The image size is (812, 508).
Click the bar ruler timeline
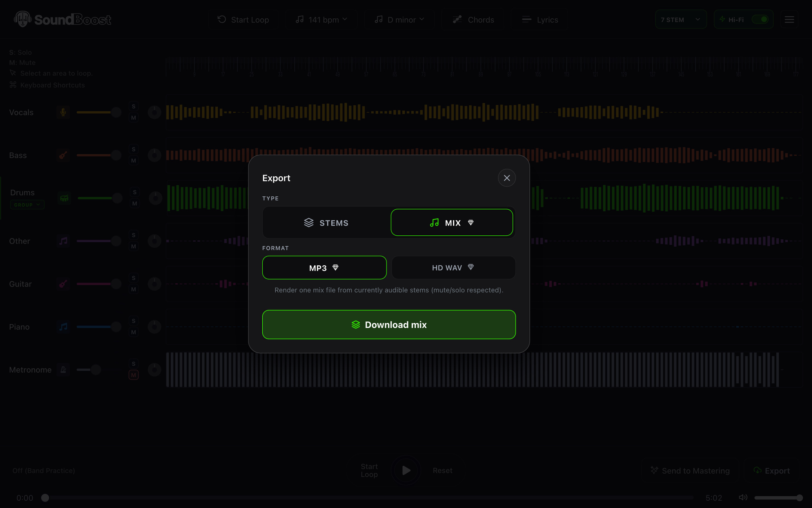(484, 67)
